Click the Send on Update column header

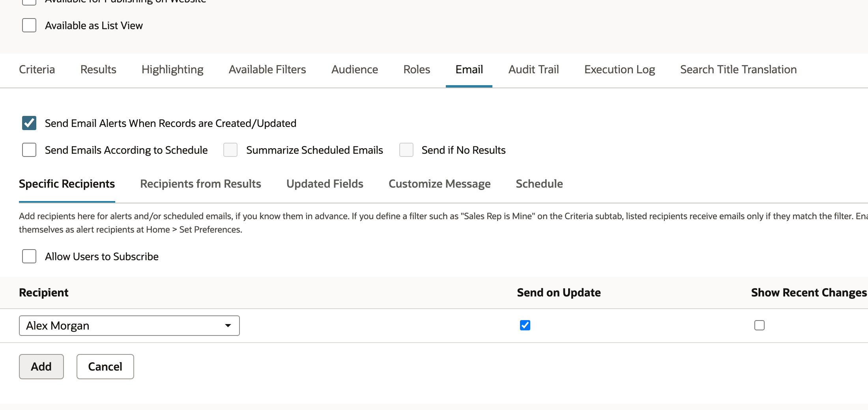click(559, 293)
